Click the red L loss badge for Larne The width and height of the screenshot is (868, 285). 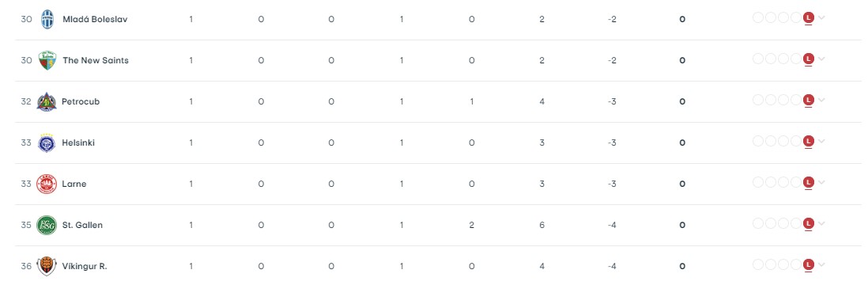(x=808, y=182)
